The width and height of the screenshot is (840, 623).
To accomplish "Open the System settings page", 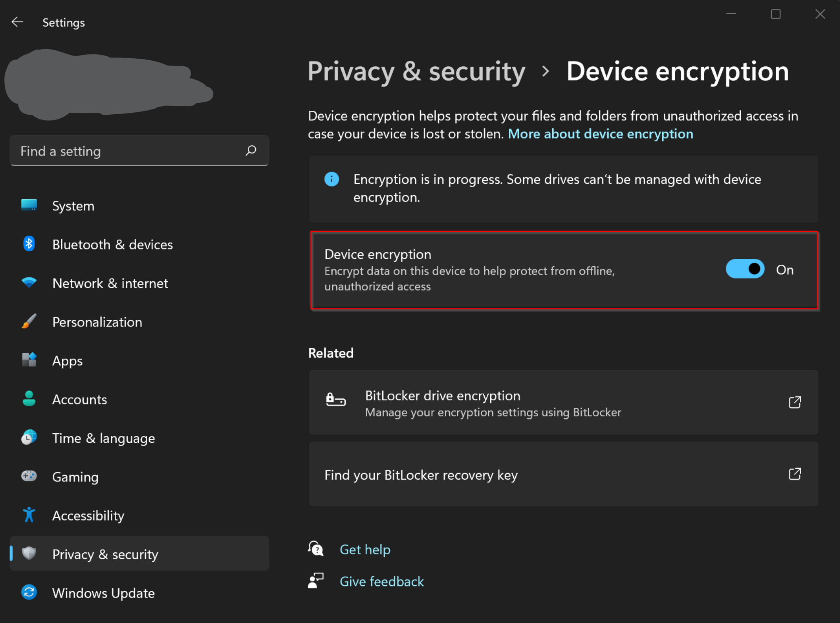I will (139, 206).
